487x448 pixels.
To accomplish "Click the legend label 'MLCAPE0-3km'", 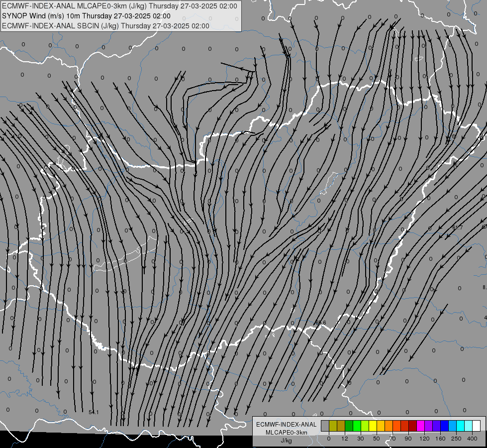I will 287,433.
